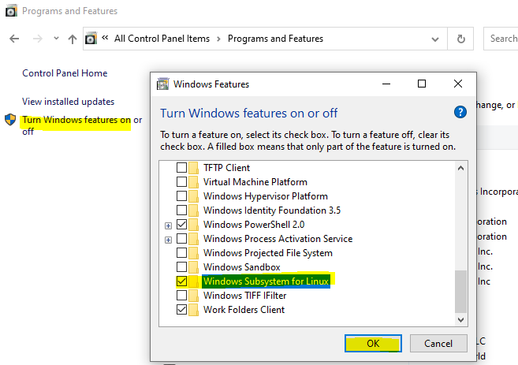This screenshot has height=365, width=518.
Task: Select Windows Subsystem for Linux label
Action: tap(266, 281)
